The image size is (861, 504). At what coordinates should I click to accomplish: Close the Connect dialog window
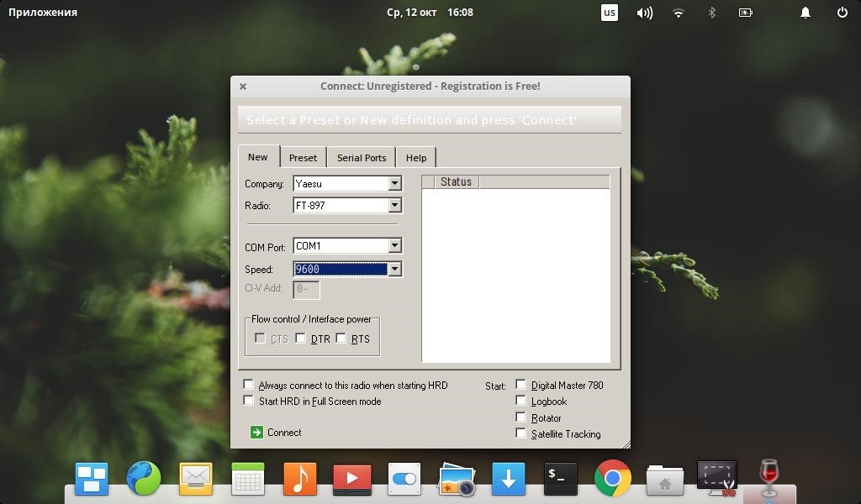pos(243,87)
